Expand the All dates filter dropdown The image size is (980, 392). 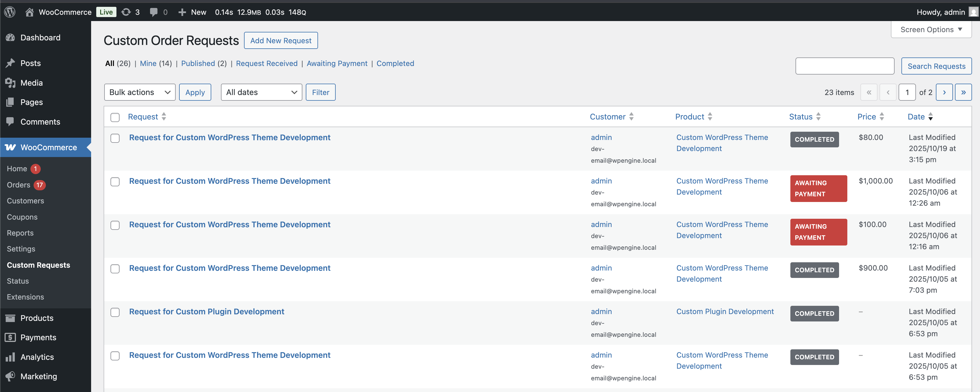tap(261, 92)
